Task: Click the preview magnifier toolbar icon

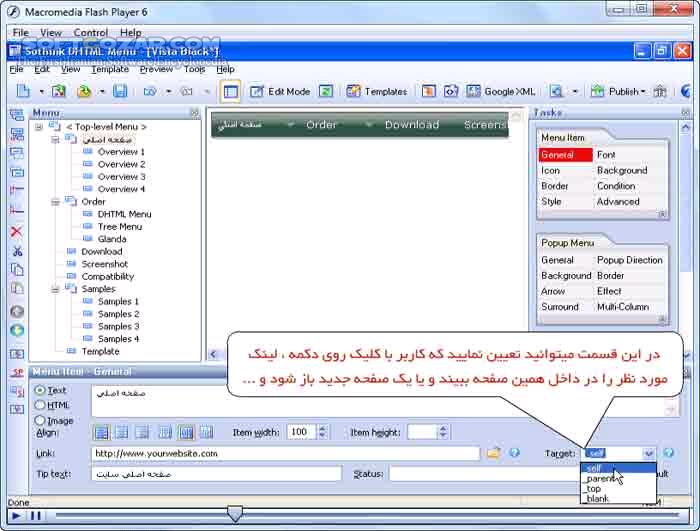Action: tap(556, 92)
